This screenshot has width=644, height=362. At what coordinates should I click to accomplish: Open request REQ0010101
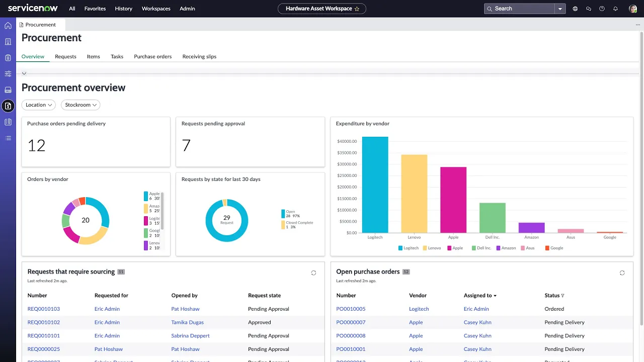click(x=44, y=336)
